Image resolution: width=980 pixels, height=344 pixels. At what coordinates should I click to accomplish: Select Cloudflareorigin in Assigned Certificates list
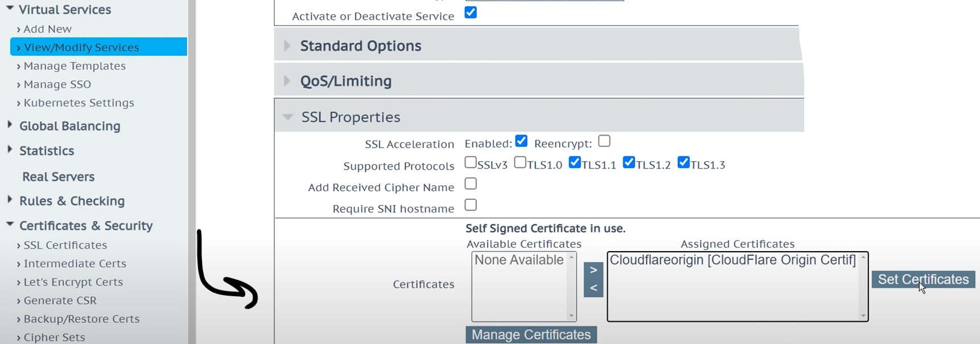point(732,260)
